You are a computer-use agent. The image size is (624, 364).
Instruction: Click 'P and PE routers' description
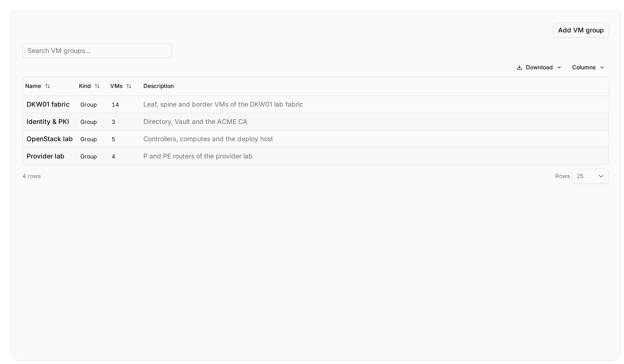[198, 156]
